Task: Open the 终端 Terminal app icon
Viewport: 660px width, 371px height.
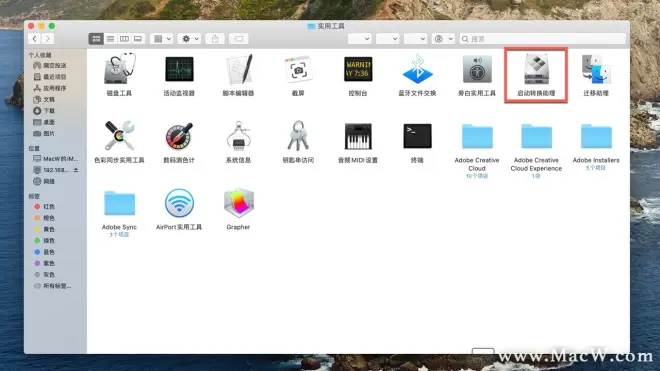Action: pyautogui.click(x=417, y=136)
